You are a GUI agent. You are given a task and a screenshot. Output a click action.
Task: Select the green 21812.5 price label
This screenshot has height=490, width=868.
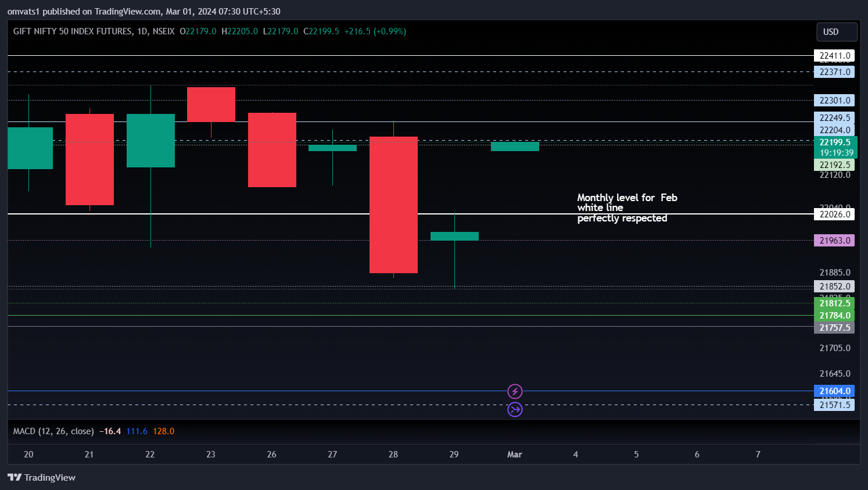coord(834,303)
